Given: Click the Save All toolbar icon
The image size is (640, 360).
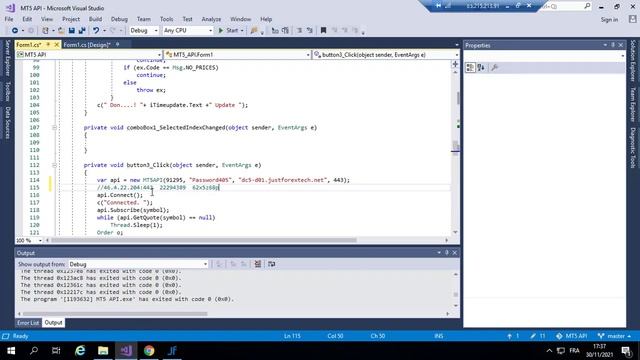Looking at the screenshot, I should 82,31.
